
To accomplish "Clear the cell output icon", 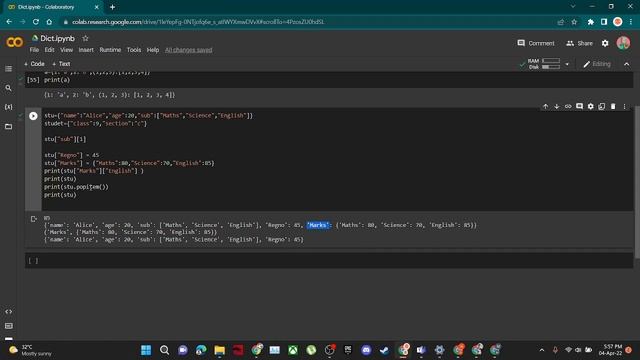I will point(33,219).
